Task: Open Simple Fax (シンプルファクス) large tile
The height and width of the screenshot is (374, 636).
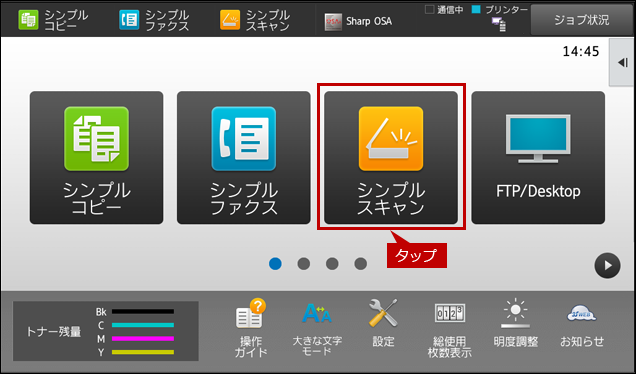Action: point(243,157)
